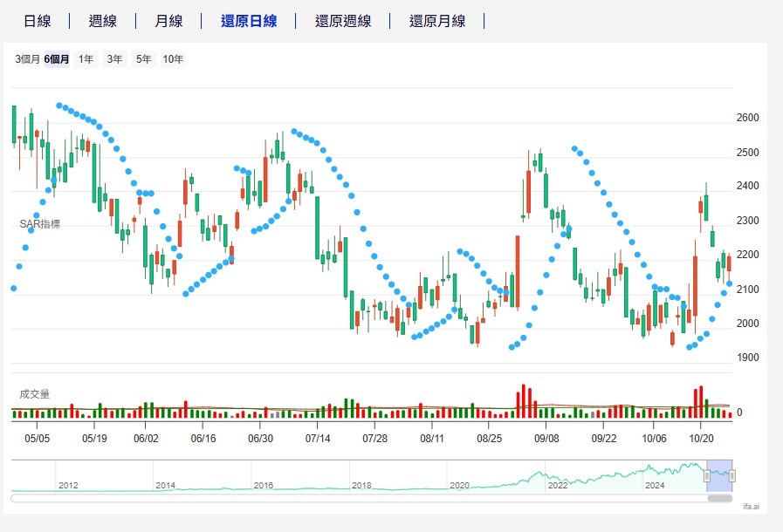The image size is (783, 532).
Task: Click the SAR指標 label on the chart
Action: tap(40, 224)
